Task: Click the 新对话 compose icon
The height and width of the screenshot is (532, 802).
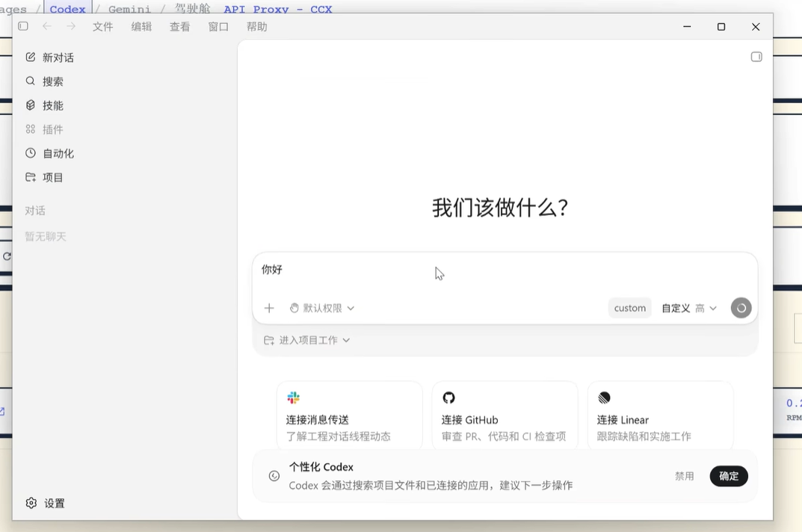Action: 31,57
